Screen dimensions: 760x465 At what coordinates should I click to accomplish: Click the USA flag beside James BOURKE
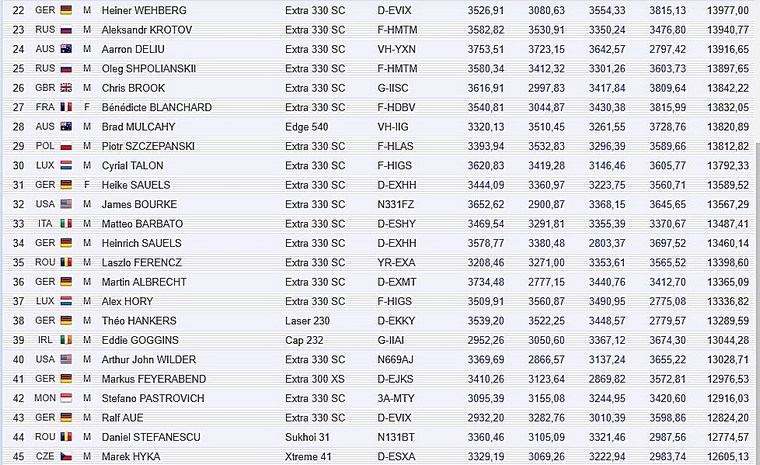(66, 204)
